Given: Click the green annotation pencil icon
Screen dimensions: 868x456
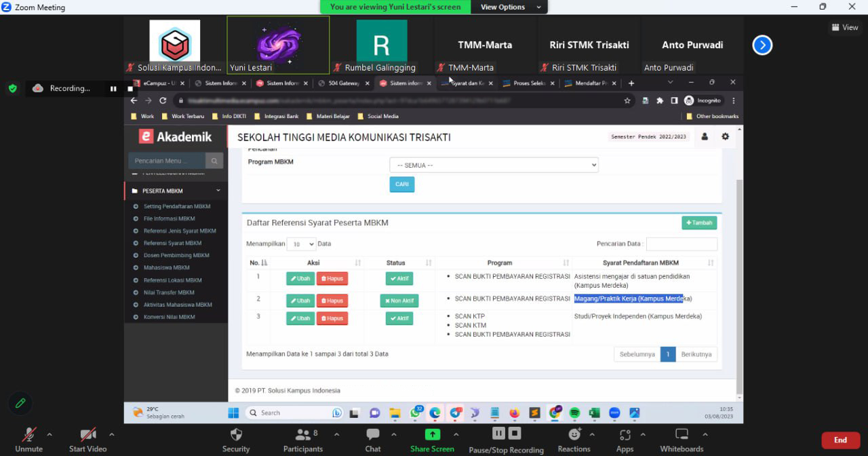Looking at the screenshot, I should coord(20,403).
